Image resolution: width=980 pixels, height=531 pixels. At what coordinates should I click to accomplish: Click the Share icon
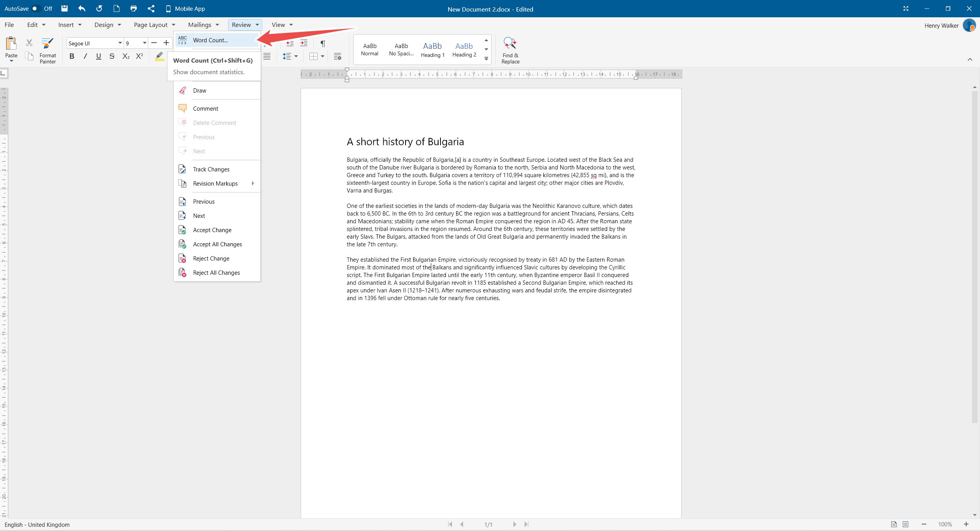point(151,8)
